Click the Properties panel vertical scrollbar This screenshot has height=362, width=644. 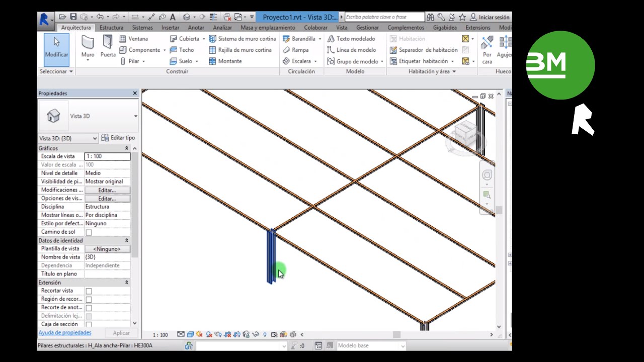point(134,206)
